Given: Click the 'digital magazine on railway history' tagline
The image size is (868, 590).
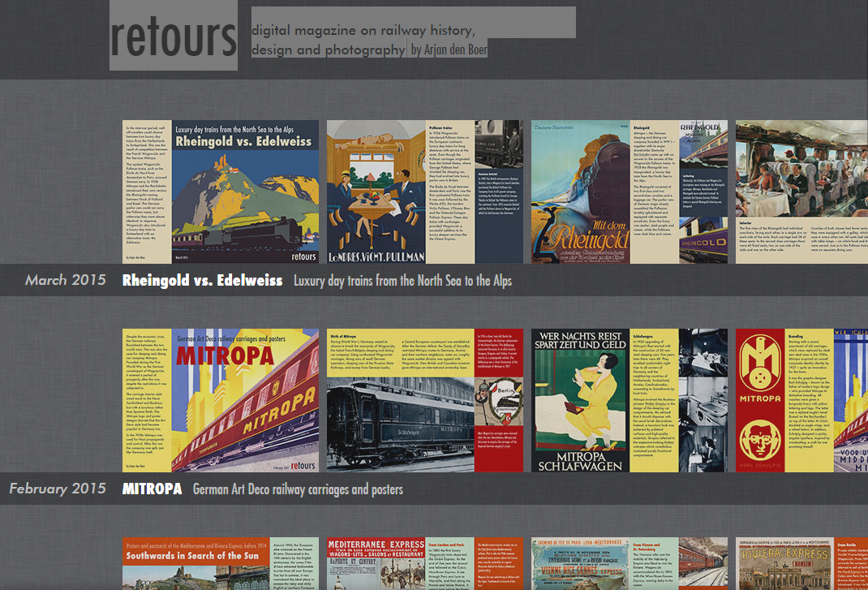Looking at the screenshot, I should (x=363, y=31).
